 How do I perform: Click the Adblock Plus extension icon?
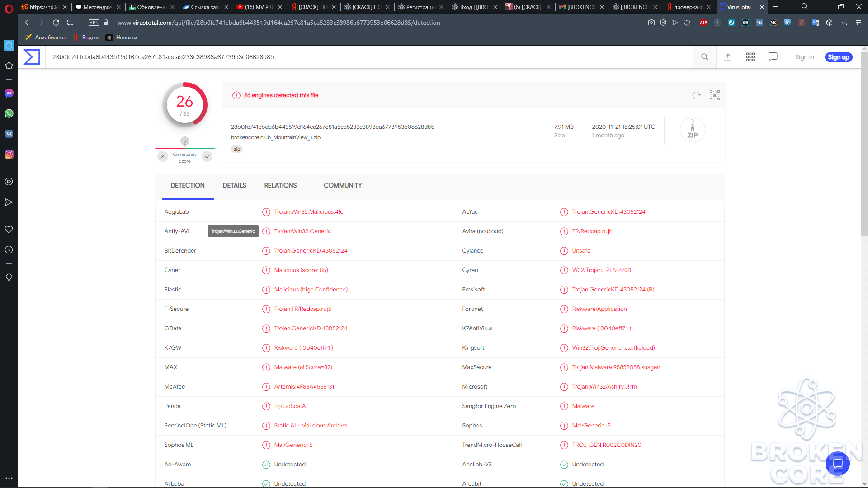[703, 23]
